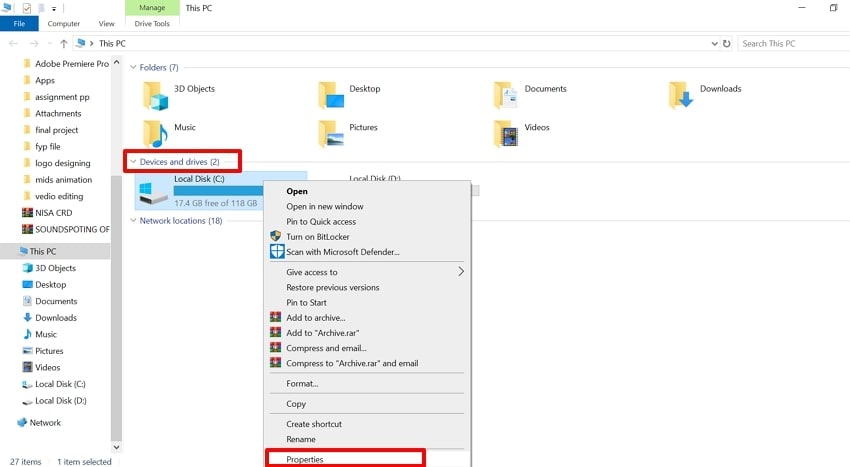The image size is (850, 467).
Task: Open recent locations dropdown arrow
Action: pos(49,43)
